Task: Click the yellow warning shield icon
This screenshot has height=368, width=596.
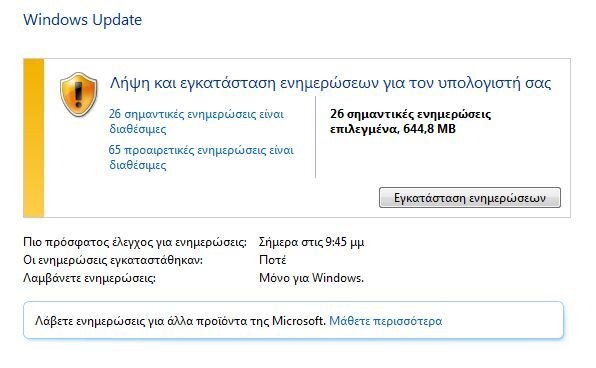Action: [x=79, y=94]
